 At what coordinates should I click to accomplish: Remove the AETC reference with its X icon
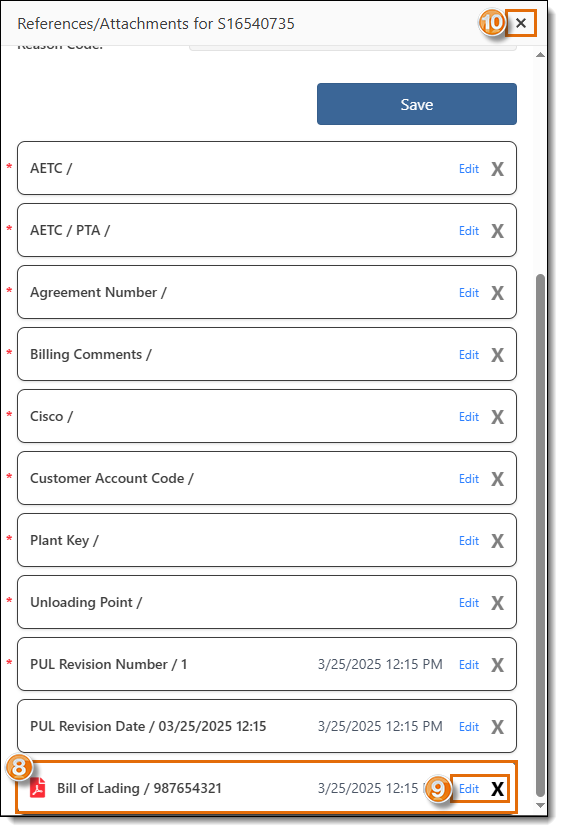point(497,169)
